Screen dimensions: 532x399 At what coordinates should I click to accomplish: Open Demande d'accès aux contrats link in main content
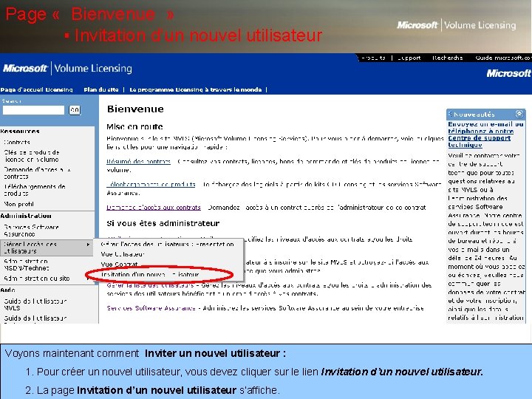[x=154, y=208]
